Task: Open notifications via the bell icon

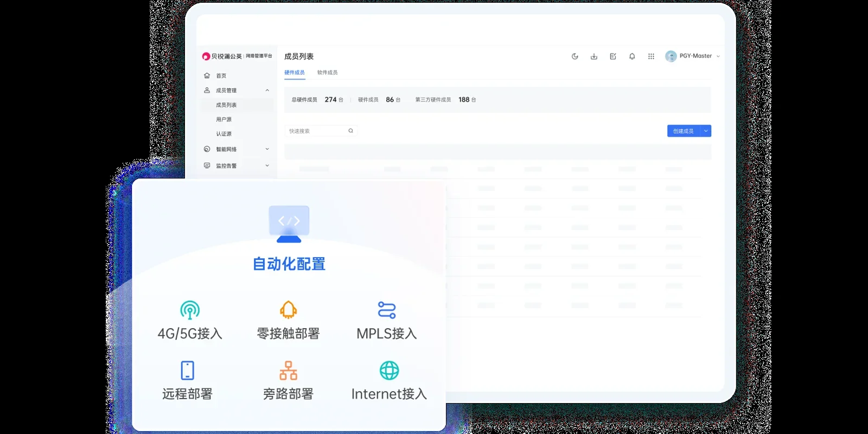Action: [632, 56]
